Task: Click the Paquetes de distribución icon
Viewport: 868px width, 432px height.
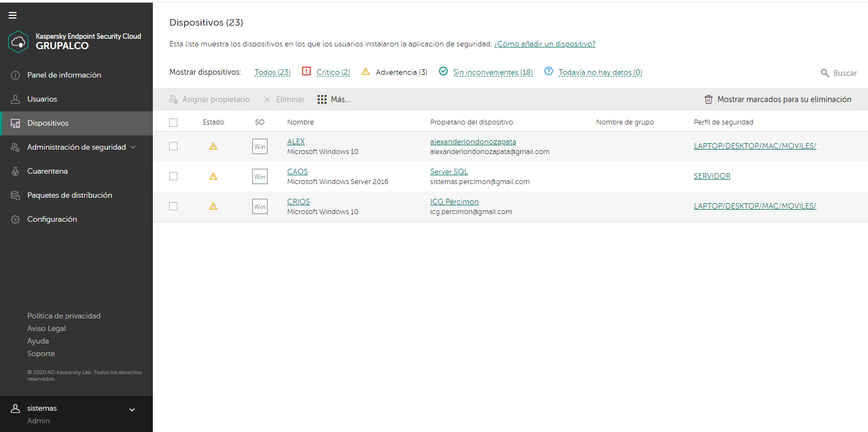Action: pyautogui.click(x=15, y=196)
